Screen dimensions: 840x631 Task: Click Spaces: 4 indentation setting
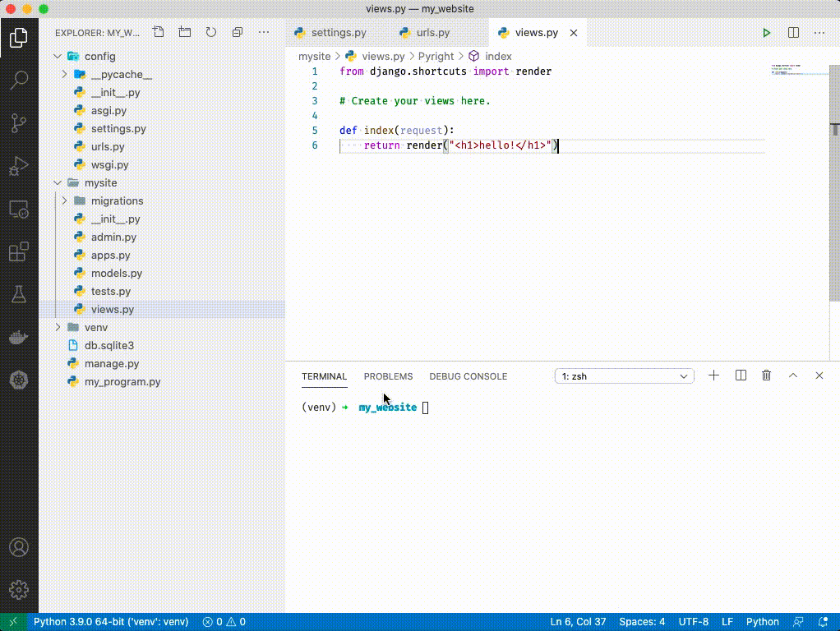point(642,622)
